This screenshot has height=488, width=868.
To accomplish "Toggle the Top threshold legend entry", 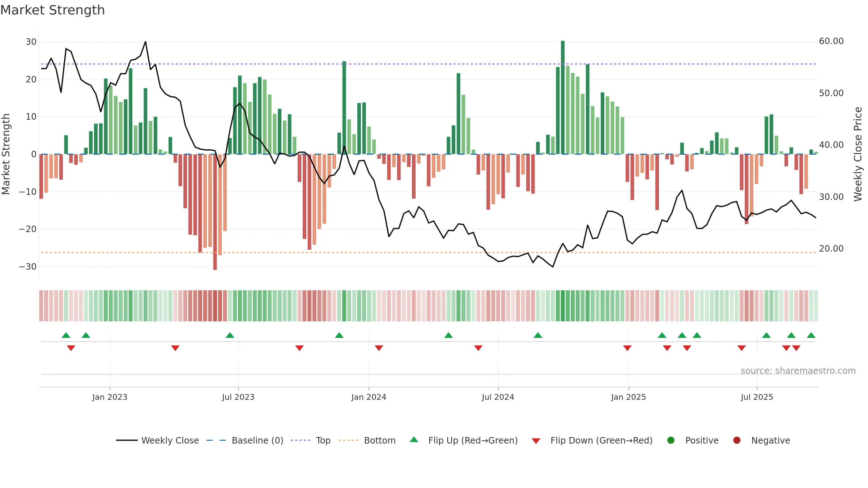I will (310, 440).
